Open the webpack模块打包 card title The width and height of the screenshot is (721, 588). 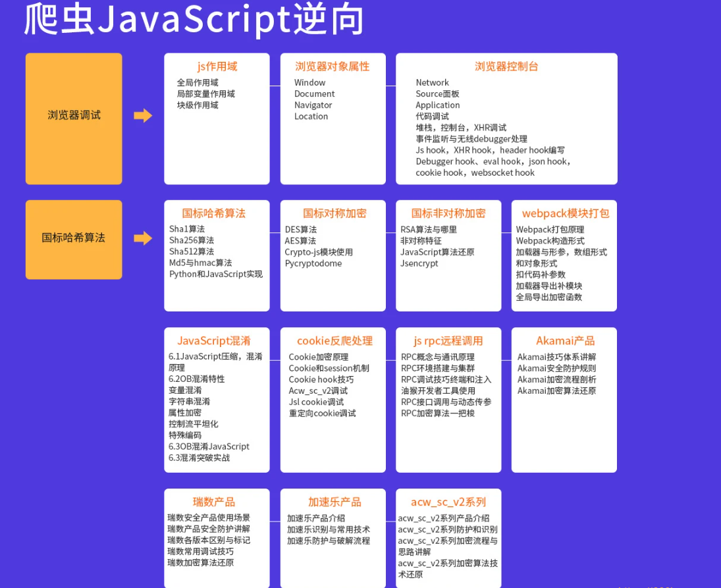565,213
